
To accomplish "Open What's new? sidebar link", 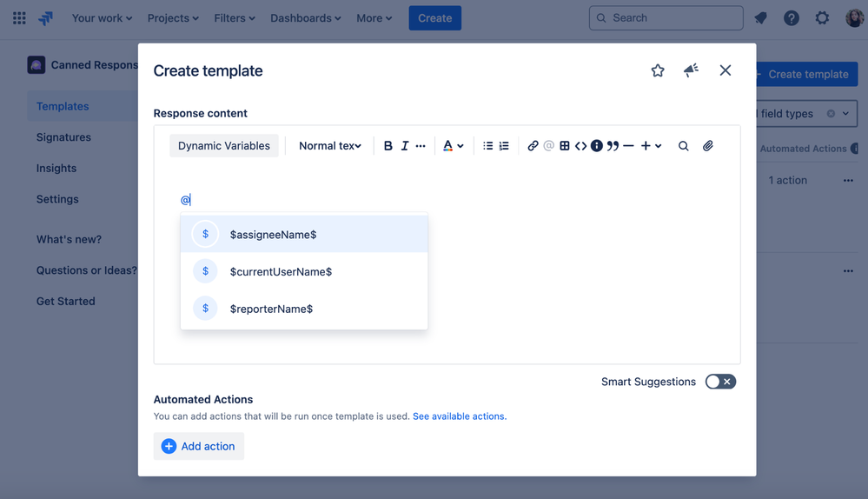I will [x=70, y=239].
